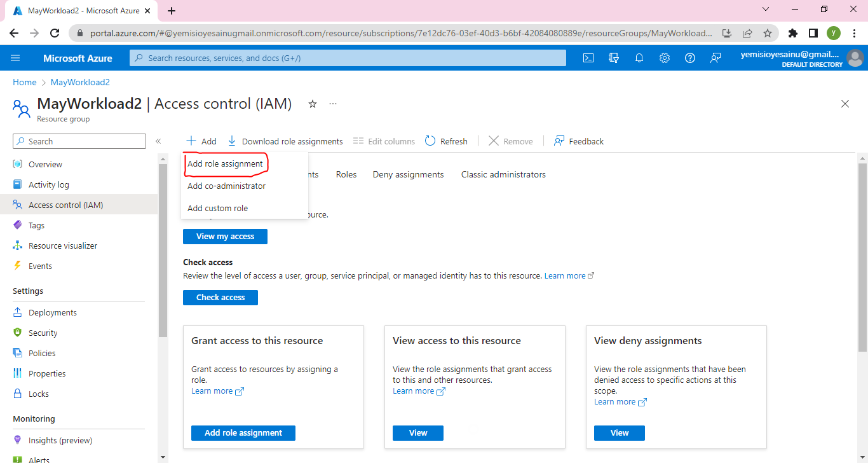Open the portal hamburger menu
The width and height of the screenshot is (868, 463).
coord(16,58)
